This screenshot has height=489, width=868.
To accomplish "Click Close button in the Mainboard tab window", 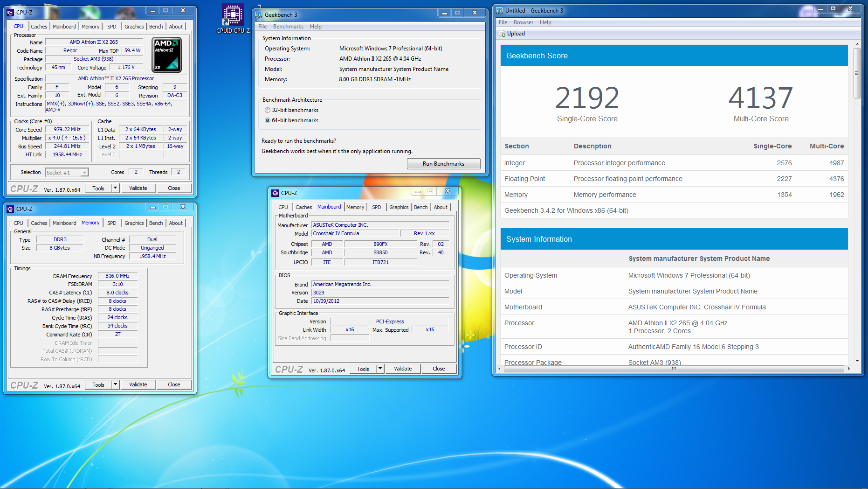I will [x=439, y=369].
